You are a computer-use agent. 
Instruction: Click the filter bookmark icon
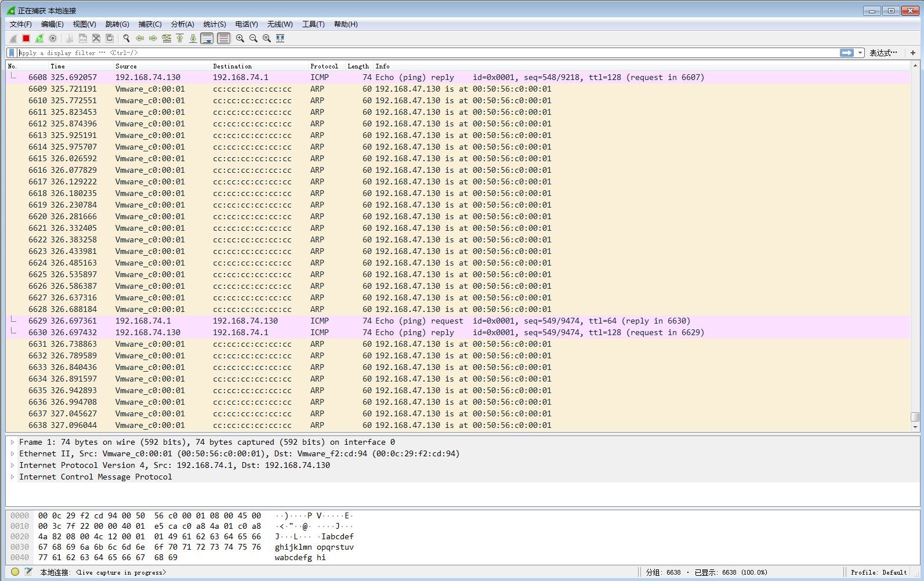[11, 53]
